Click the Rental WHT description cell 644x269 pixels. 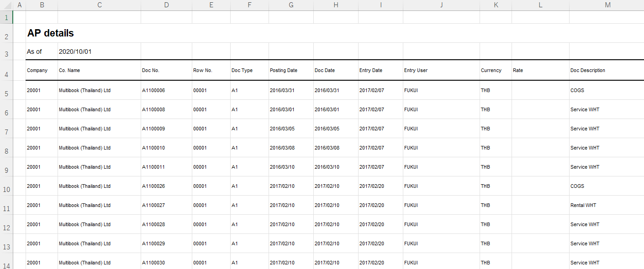coord(607,205)
